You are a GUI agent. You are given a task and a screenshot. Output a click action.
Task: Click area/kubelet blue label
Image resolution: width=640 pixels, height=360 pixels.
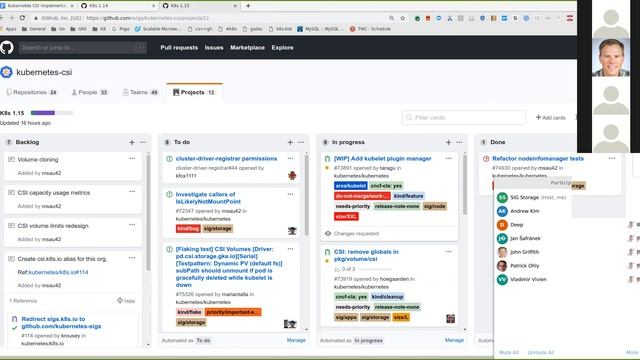click(351, 186)
